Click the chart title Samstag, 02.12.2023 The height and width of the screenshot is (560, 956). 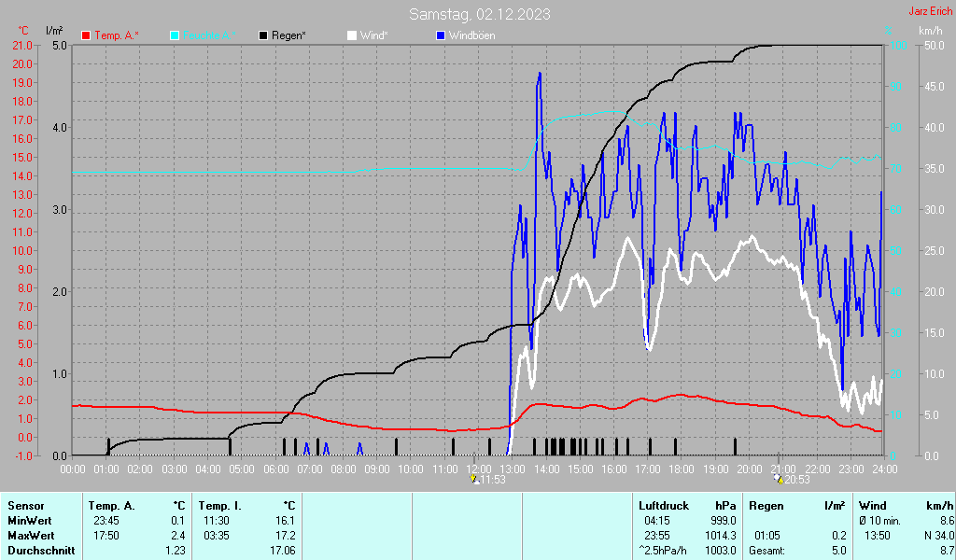click(479, 14)
